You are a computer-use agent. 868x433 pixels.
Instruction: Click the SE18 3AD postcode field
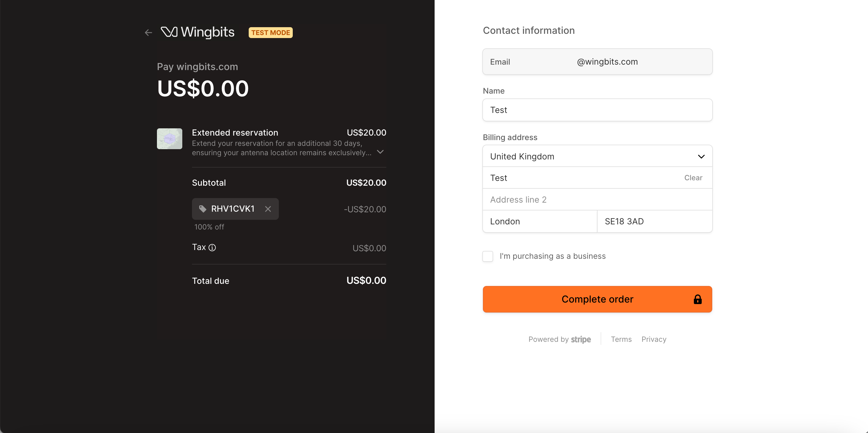(654, 222)
